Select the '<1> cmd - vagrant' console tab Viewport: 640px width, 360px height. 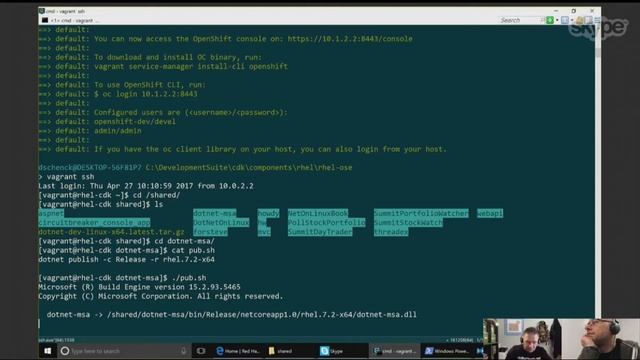click(x=70, y=20)
